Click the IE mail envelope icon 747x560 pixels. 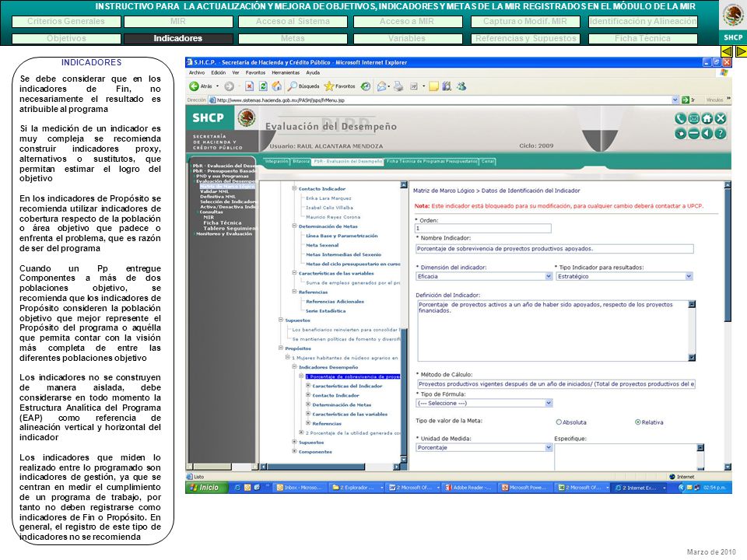(381, 86)
